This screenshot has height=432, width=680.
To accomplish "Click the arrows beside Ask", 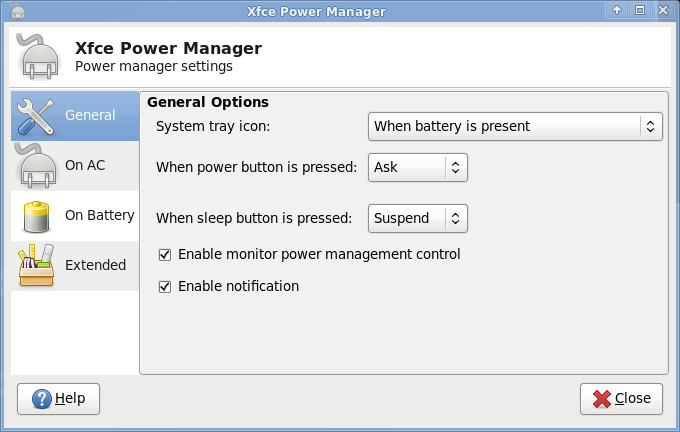I will click(x=455, y=167).
